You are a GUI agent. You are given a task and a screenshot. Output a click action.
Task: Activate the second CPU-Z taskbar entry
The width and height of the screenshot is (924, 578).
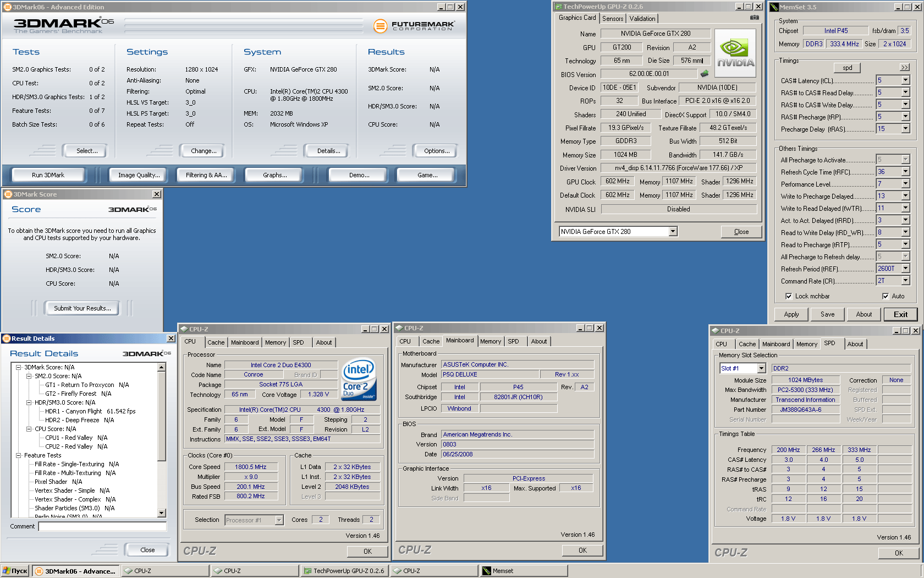[255, 571]
